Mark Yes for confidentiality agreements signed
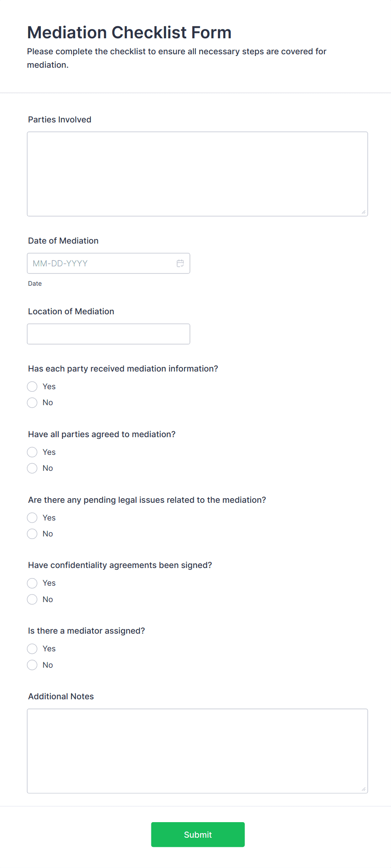391x868 pixels. [x=32, y=583]
